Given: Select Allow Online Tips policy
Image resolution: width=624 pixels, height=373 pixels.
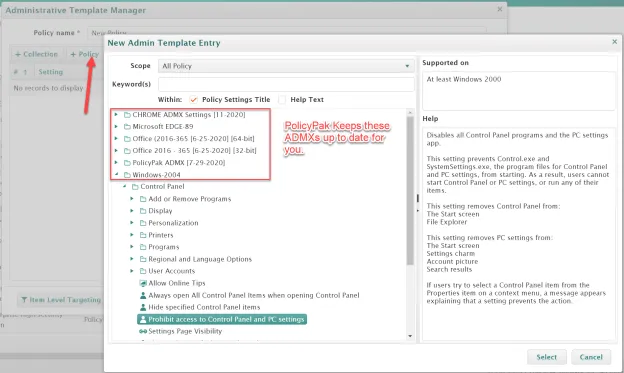Looking at the screenshot, I should 177,283.
